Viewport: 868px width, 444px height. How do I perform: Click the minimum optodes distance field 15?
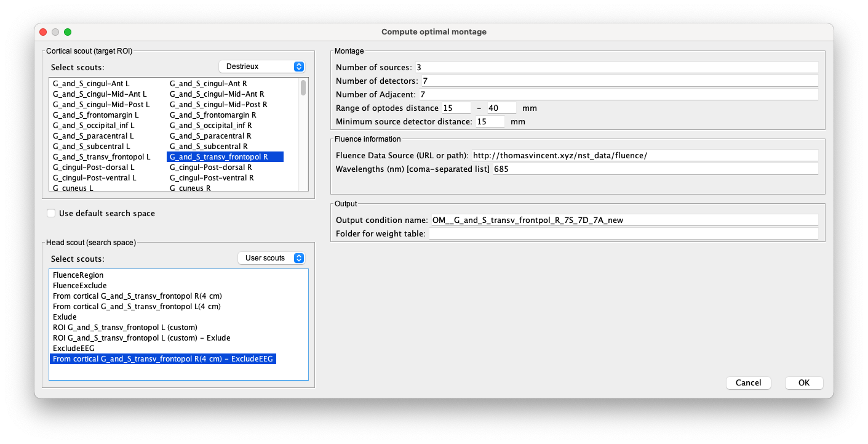(456, 108)
